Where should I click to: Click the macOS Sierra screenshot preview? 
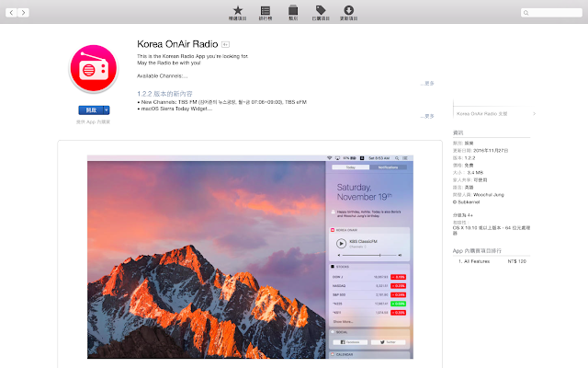point(250,257)
